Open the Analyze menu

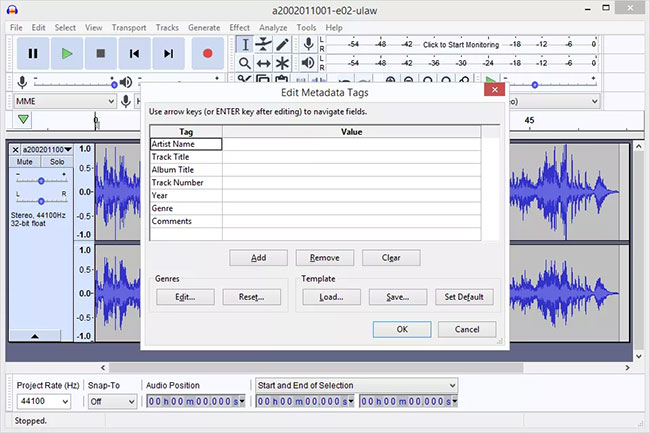click(273, 27)
